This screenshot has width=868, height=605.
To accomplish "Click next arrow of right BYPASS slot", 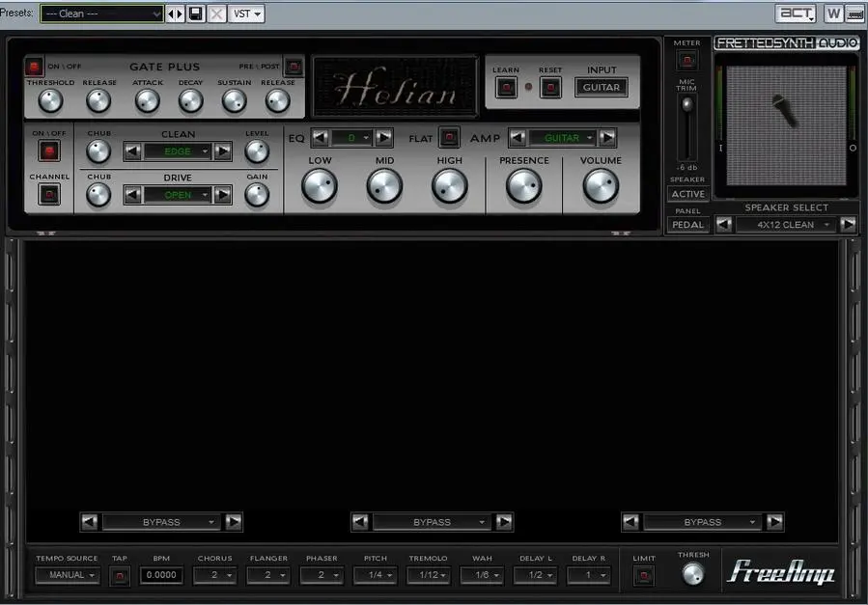I will coord(774,521).
